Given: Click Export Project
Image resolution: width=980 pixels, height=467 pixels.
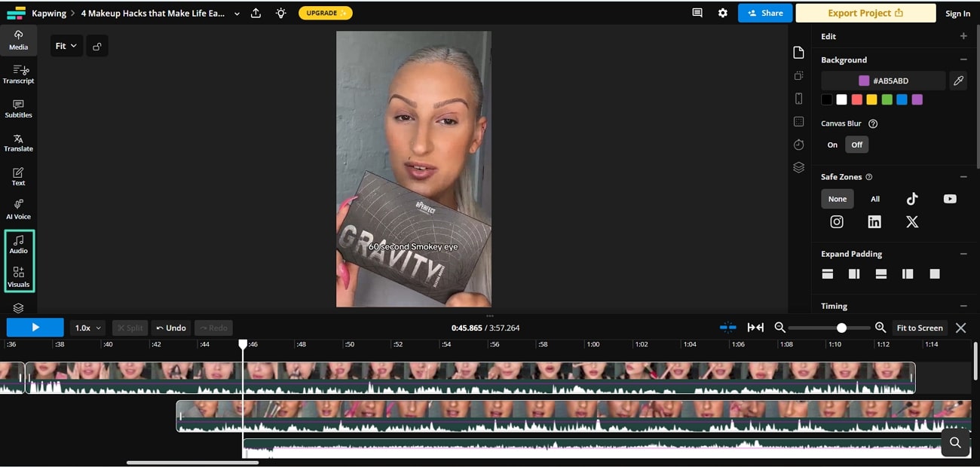Looking at the screenshot, I should (865, 13).
